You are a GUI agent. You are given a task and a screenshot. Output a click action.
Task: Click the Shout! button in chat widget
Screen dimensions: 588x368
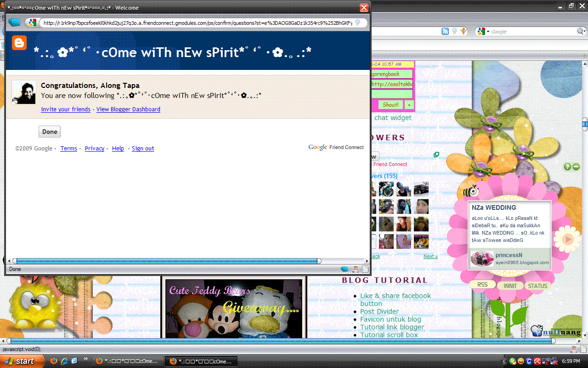coord(390,105)
